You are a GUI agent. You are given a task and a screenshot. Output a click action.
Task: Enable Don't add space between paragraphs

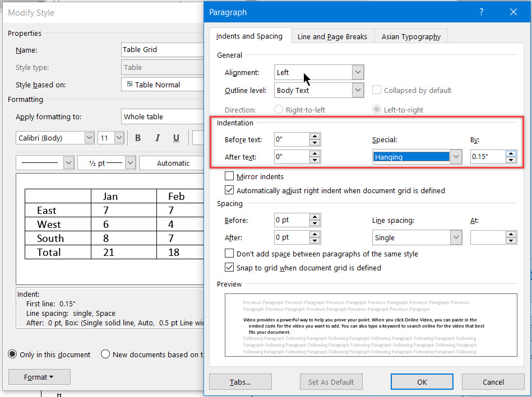229,253
